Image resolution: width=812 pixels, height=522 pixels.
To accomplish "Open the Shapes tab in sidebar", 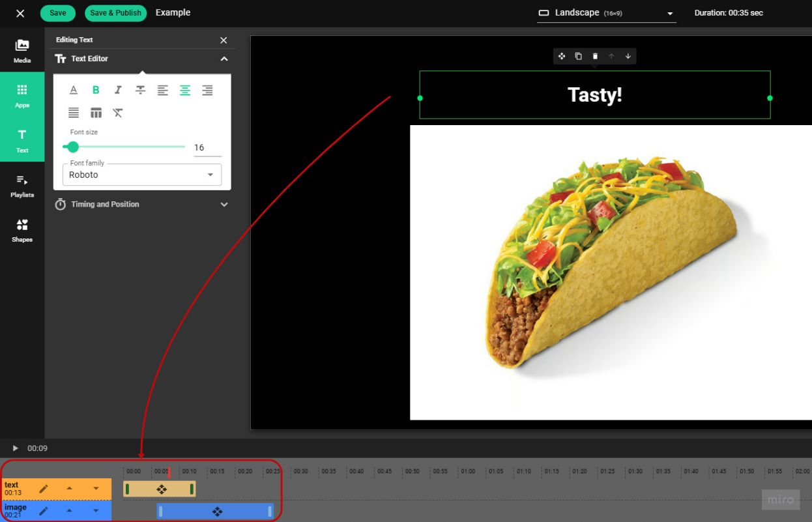I will 22,231.
